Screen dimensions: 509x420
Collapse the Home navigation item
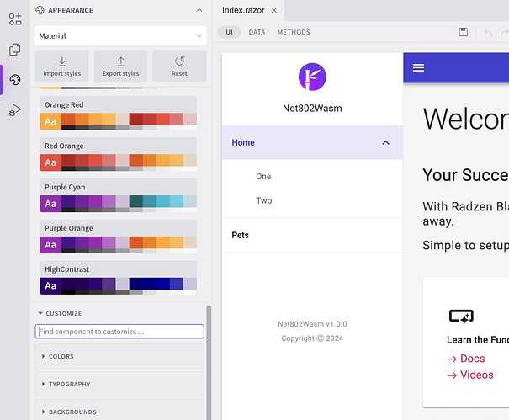[385, 143]
